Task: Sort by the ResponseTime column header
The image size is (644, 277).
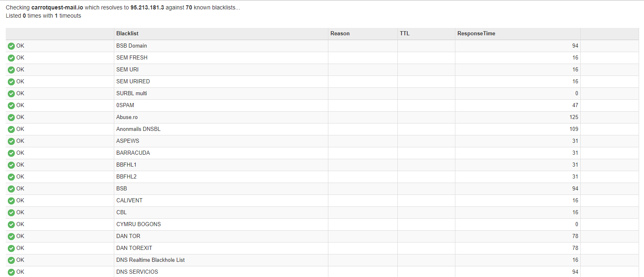Action: coord(476,34)
